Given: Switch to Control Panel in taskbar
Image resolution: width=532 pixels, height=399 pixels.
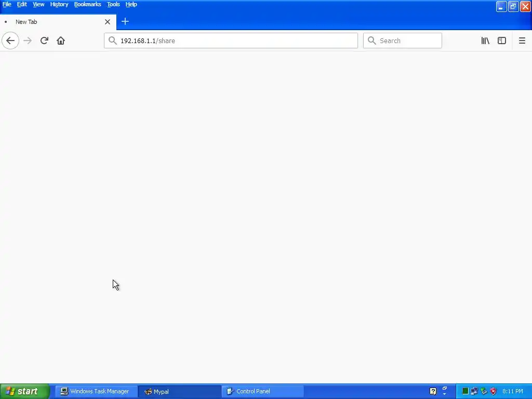Looking at the screenshot, I should click(x=262, y=392).
